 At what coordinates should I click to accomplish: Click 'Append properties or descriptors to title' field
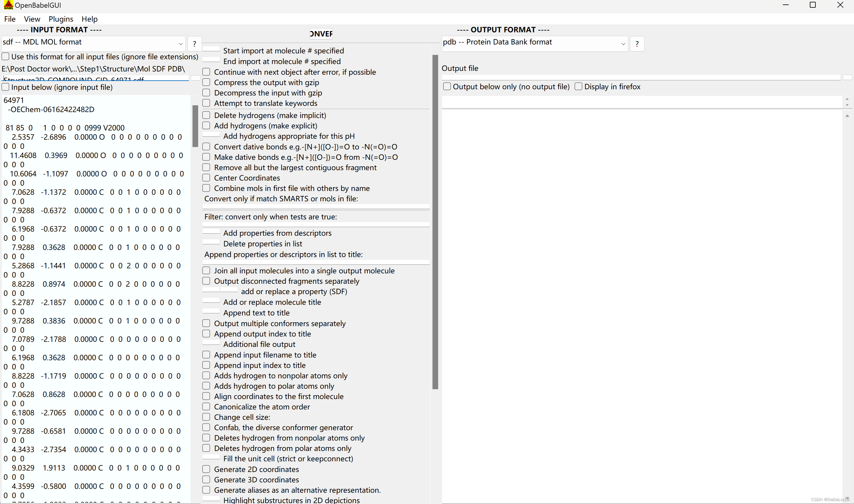point(316,262)
